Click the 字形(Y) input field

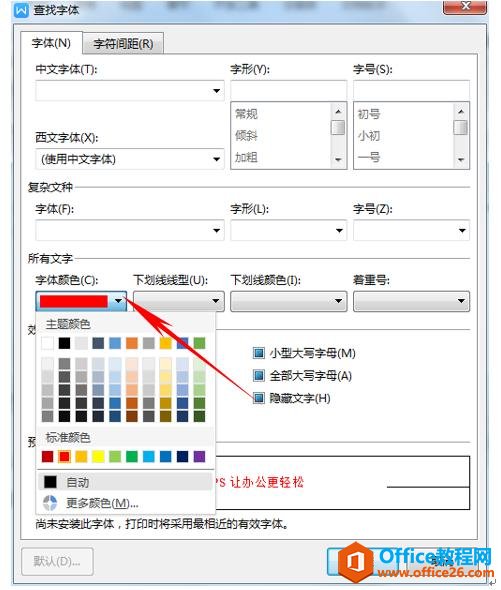[x=288, y=90]
